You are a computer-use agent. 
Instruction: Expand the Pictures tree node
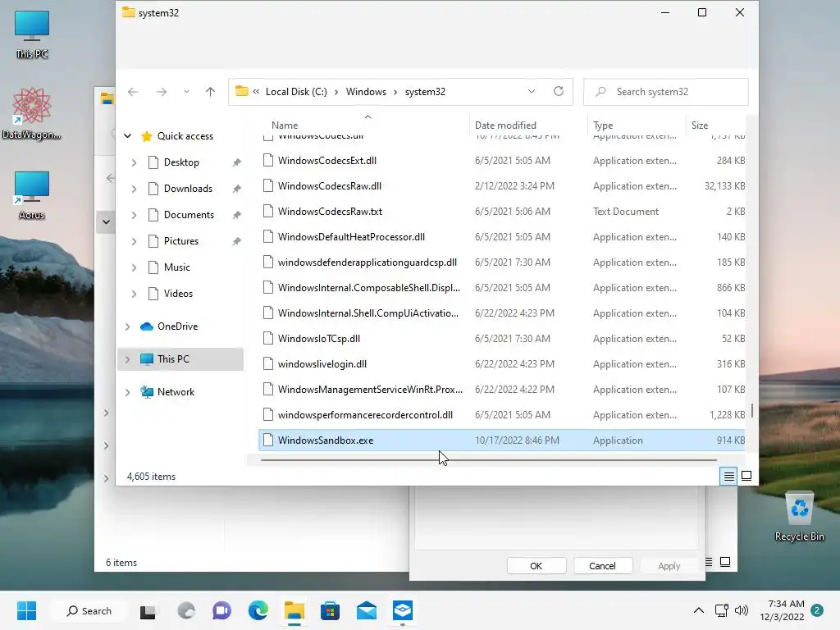[x=134, y=241]
